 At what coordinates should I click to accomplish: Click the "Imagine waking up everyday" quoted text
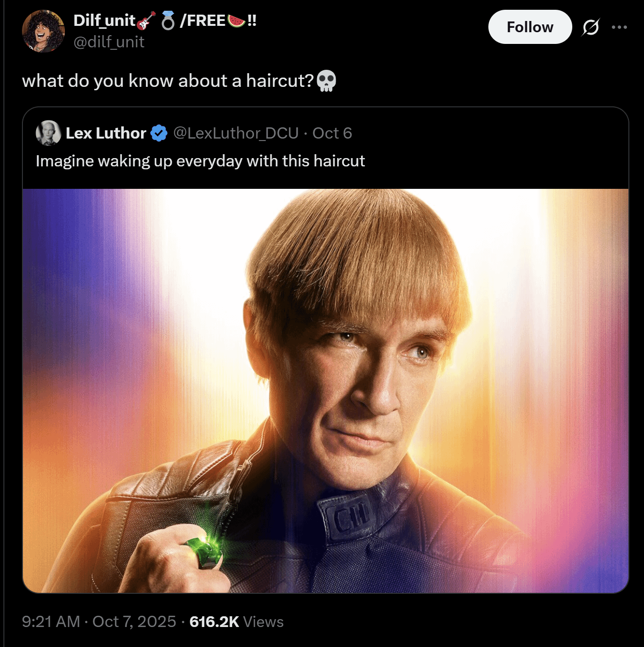[x=200, y=161]
